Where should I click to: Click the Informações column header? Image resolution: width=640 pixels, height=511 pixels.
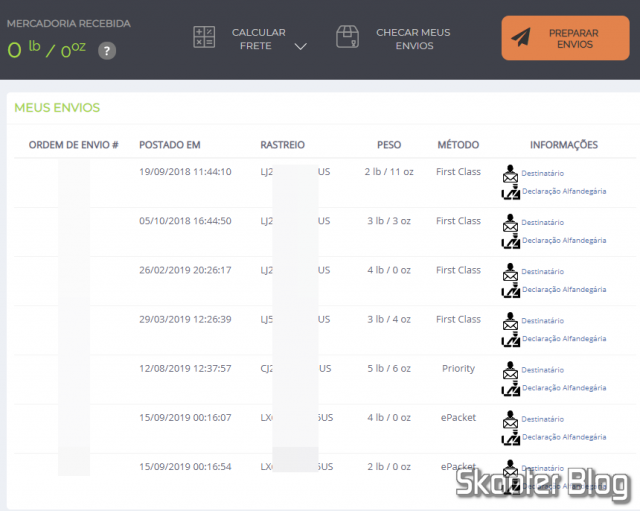(x=564, y=145)
